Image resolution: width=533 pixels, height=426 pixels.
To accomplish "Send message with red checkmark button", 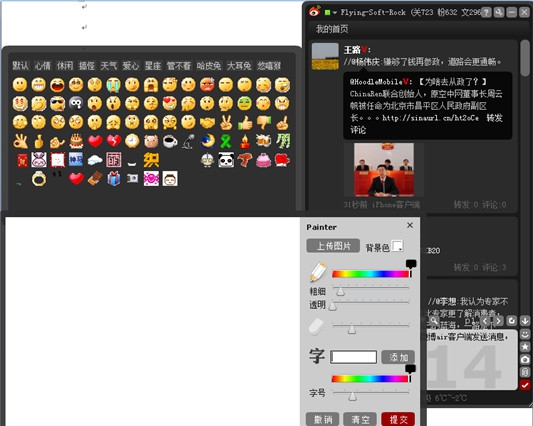I will click(x=525, y=385).
